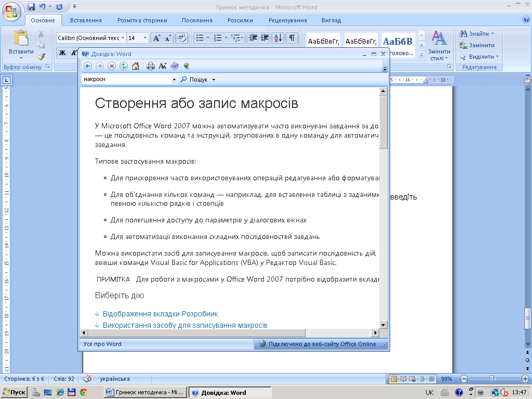Toggle Keep On Top pin in Help
532x399 pixels.
(x=187, y=66)
